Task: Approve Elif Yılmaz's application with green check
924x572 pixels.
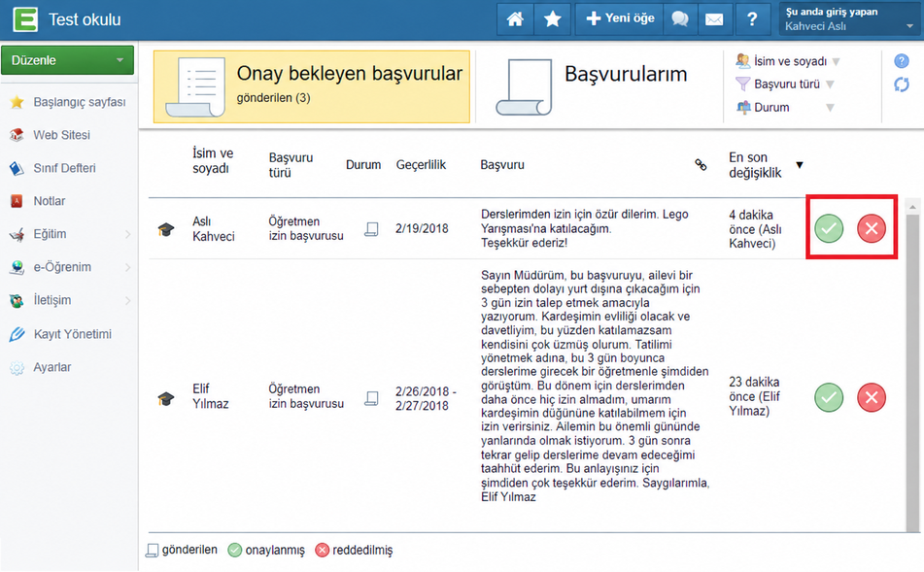Action: (829, 397)
